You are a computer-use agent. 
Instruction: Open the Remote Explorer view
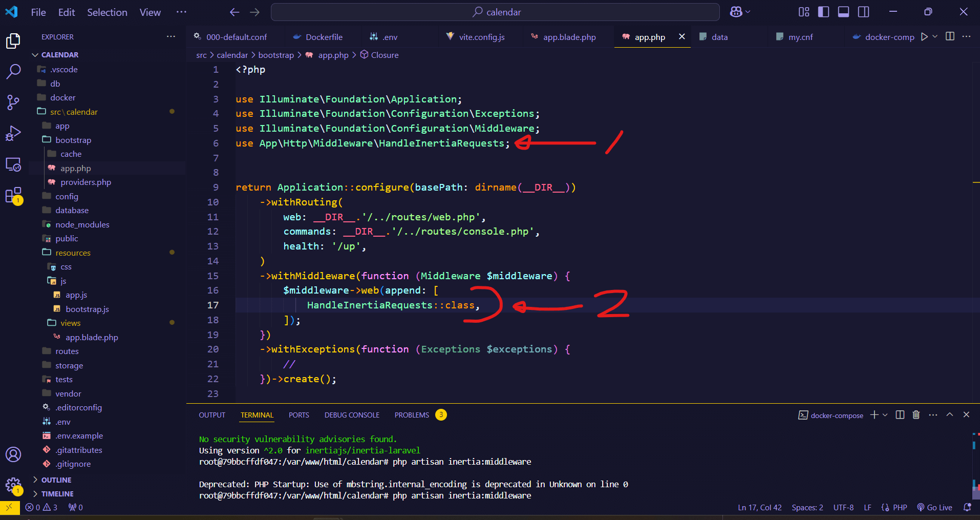[x=13, y=164]
